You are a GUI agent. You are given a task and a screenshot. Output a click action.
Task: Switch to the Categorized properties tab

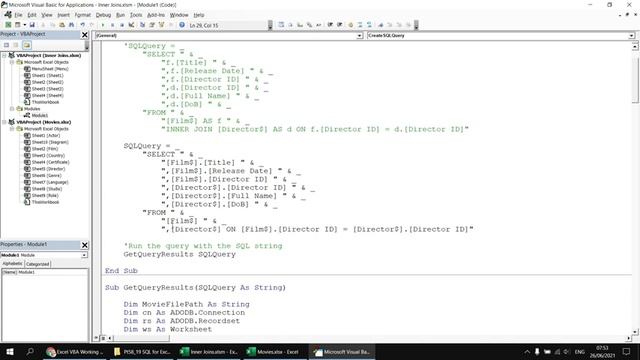[38, 264]
